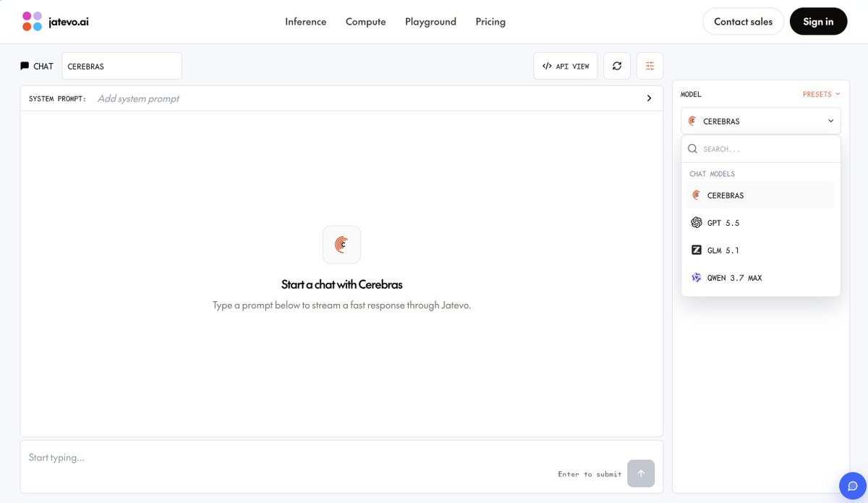868x503 pixels.
Task: Collapse the Cerebras model selector
Action: click(x=761, y=121)
